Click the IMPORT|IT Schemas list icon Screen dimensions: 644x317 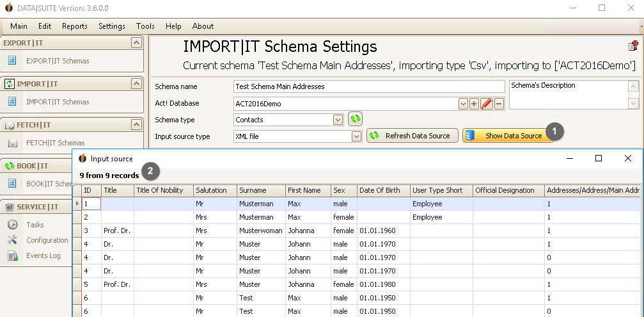12,102
